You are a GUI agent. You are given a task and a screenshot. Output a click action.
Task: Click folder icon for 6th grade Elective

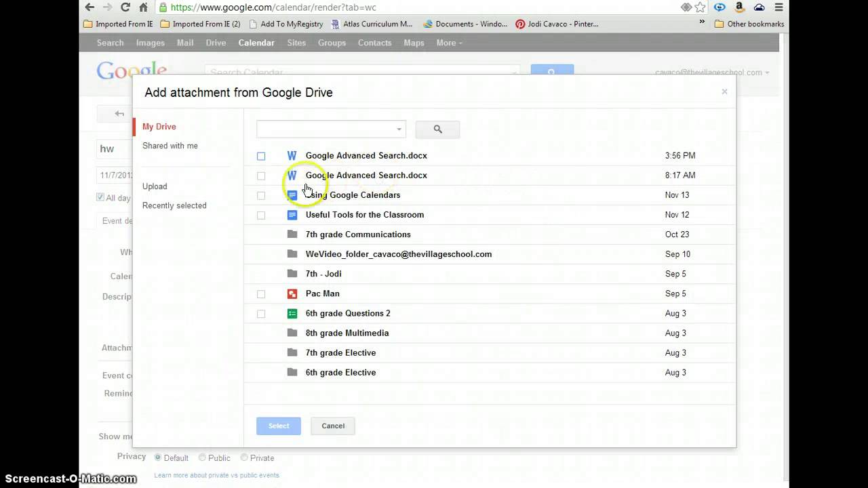pyautogui.click(x=292, y=372)
